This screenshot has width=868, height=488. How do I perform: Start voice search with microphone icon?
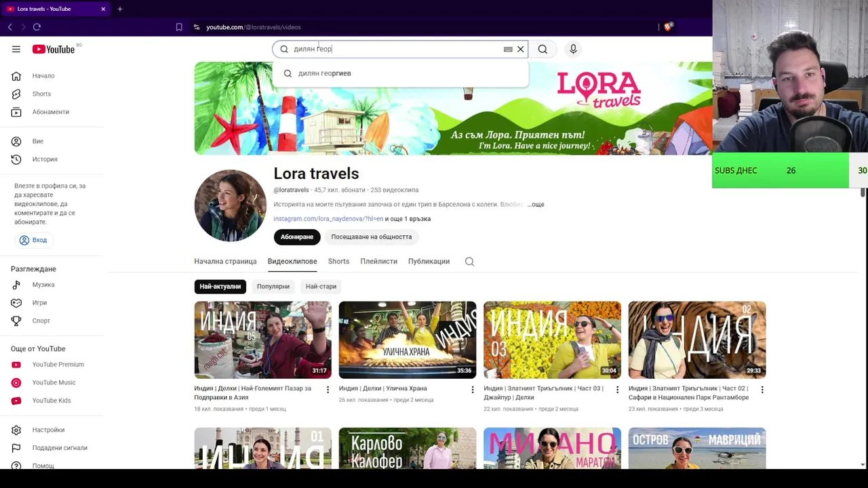pos(573,49)
